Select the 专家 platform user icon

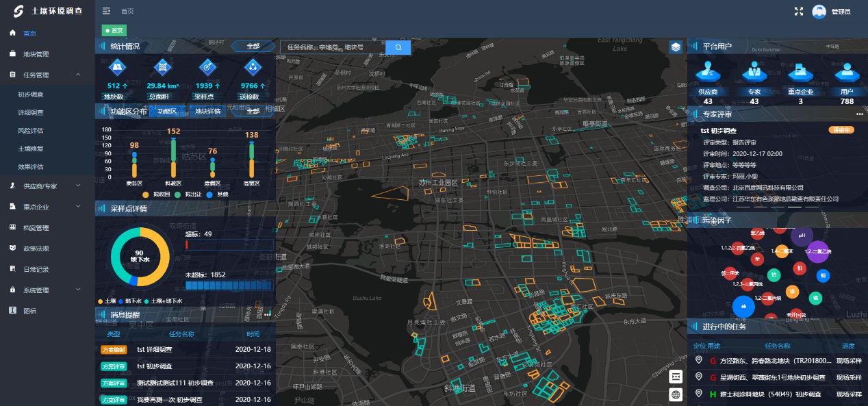(x=754, y=71)
